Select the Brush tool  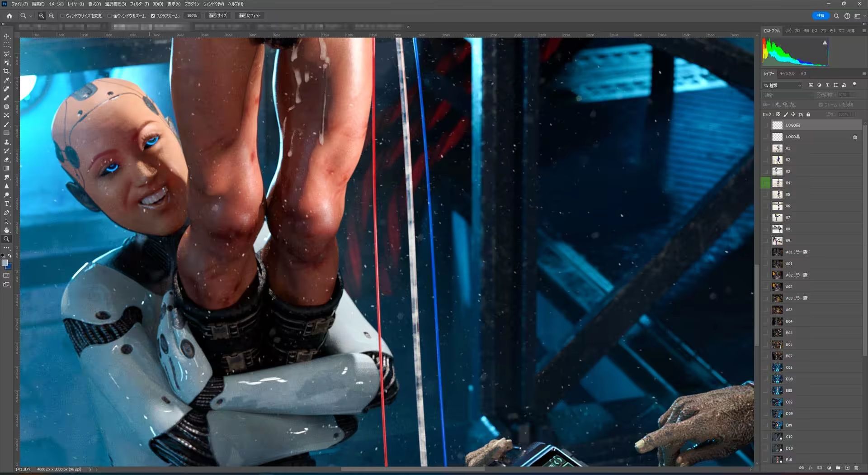pos(6,124)
